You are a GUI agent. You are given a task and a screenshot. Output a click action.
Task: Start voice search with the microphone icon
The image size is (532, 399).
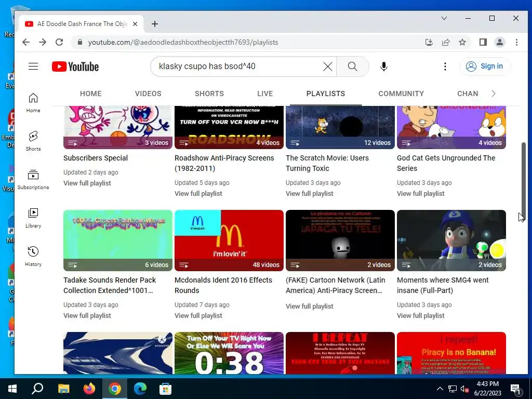384,66
